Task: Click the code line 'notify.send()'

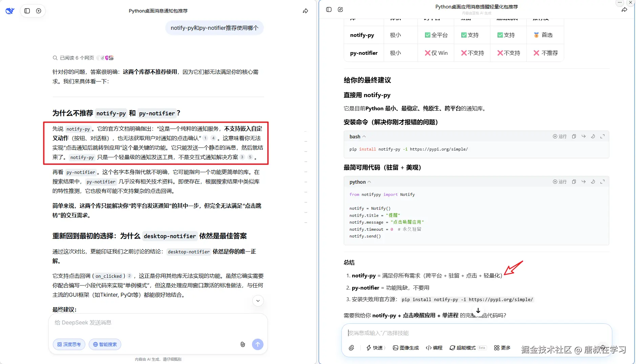Action: tap(365, 236)
